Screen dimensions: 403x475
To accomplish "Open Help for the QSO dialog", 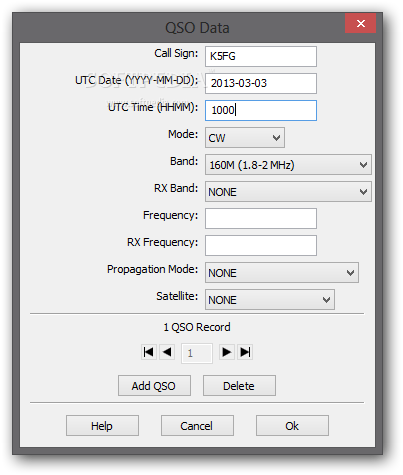I will tap(102, 426).
